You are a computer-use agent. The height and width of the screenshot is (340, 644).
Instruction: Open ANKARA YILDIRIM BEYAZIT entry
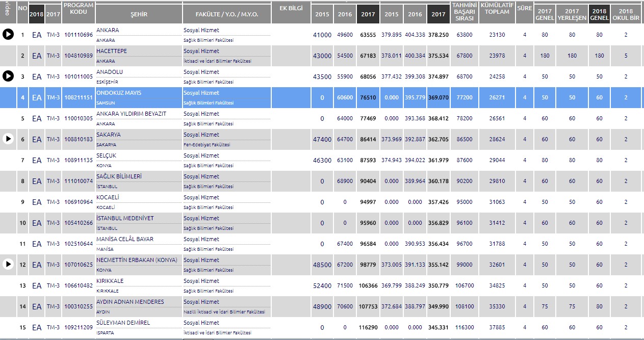[131, 114]
